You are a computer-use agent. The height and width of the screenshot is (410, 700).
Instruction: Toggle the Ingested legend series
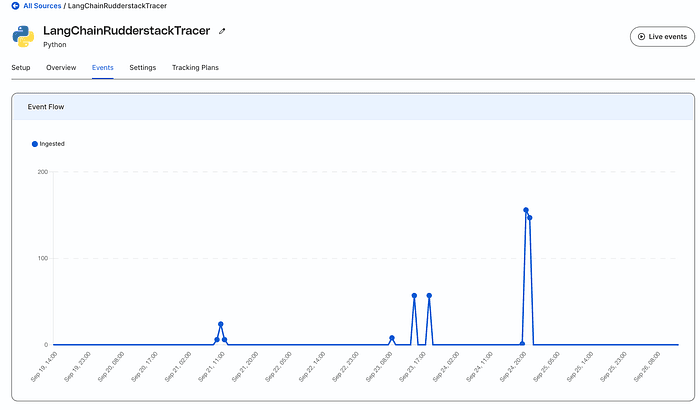pos(48,144)
